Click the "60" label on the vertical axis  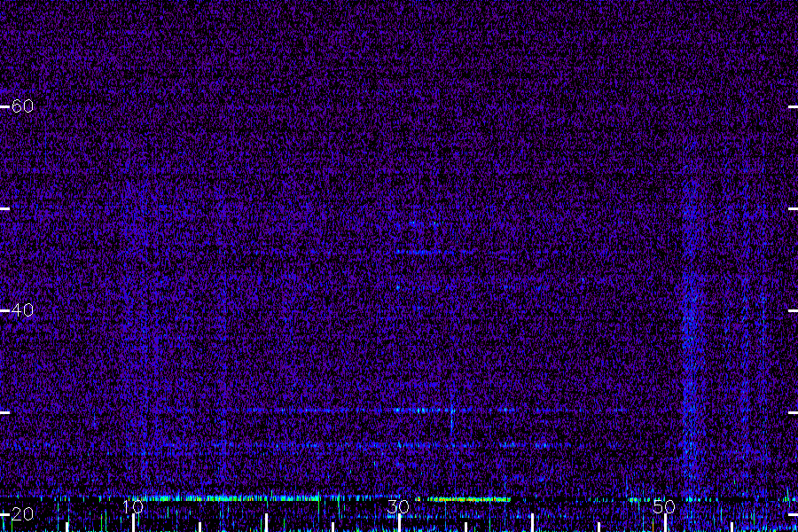point(22,106)
